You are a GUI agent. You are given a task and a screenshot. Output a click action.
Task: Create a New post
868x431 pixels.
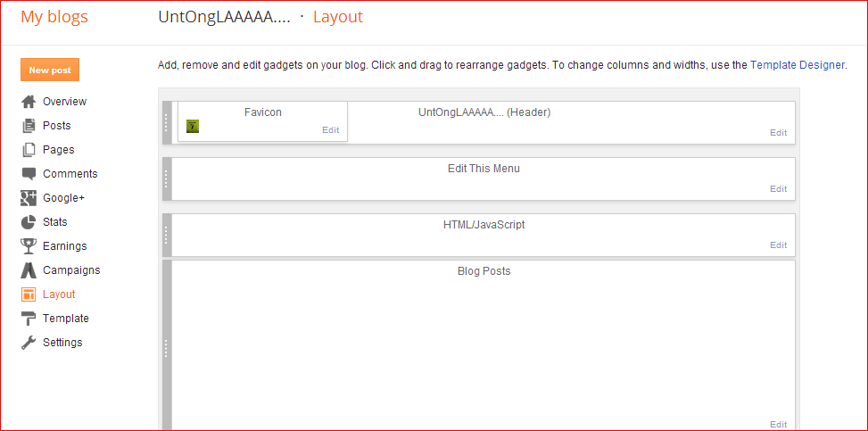point(50,70)
